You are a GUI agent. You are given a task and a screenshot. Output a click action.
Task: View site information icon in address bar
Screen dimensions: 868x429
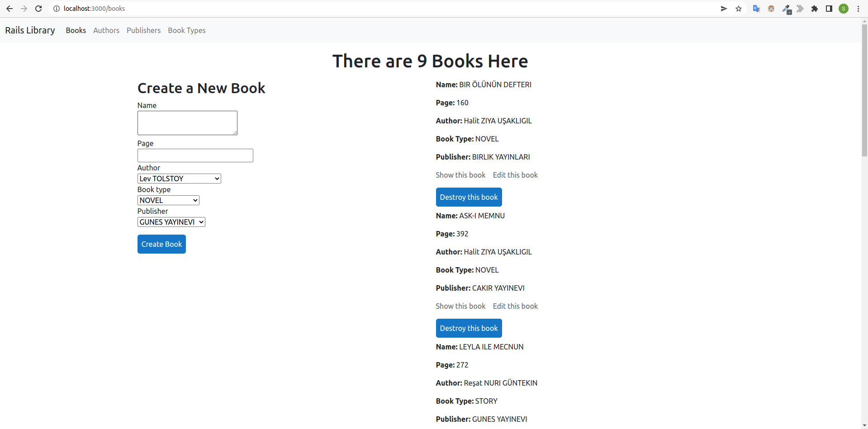(x=57, y=9)
